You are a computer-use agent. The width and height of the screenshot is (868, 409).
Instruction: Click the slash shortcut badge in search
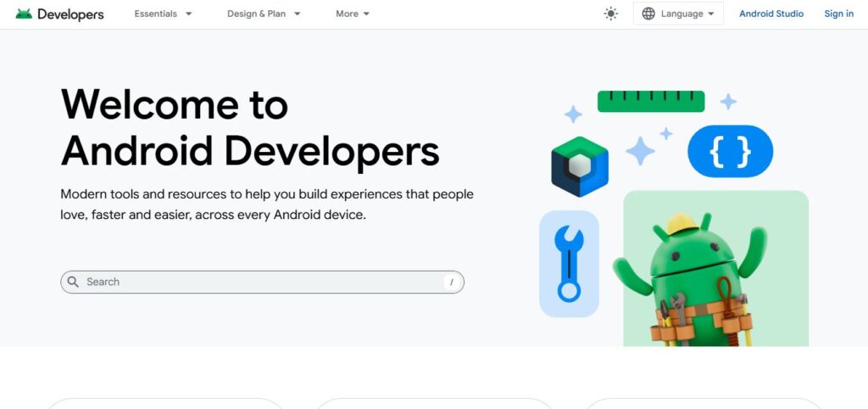pos(451,283)
